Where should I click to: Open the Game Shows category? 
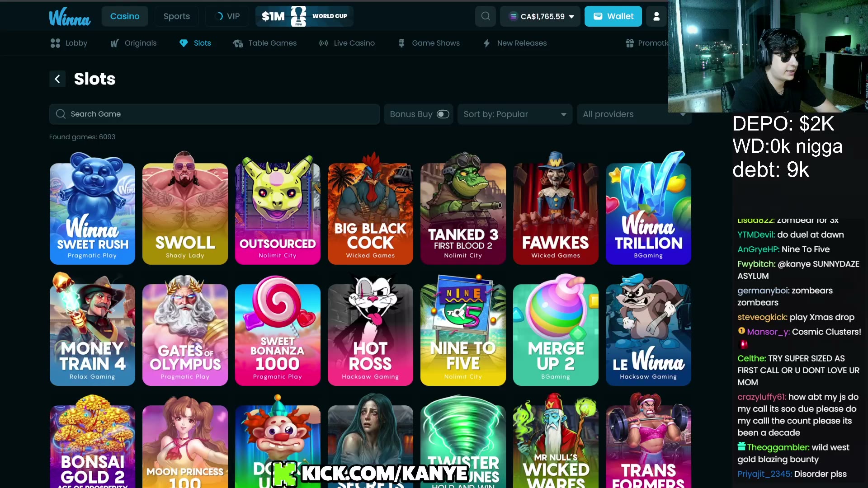tap(429, 43)
